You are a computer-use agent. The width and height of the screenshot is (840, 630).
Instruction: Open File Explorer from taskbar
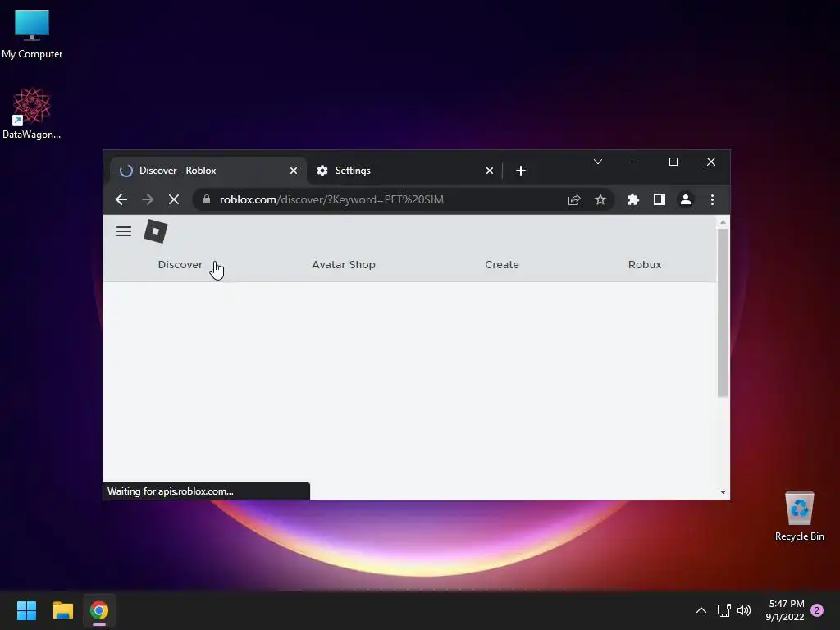click(62, 610)
